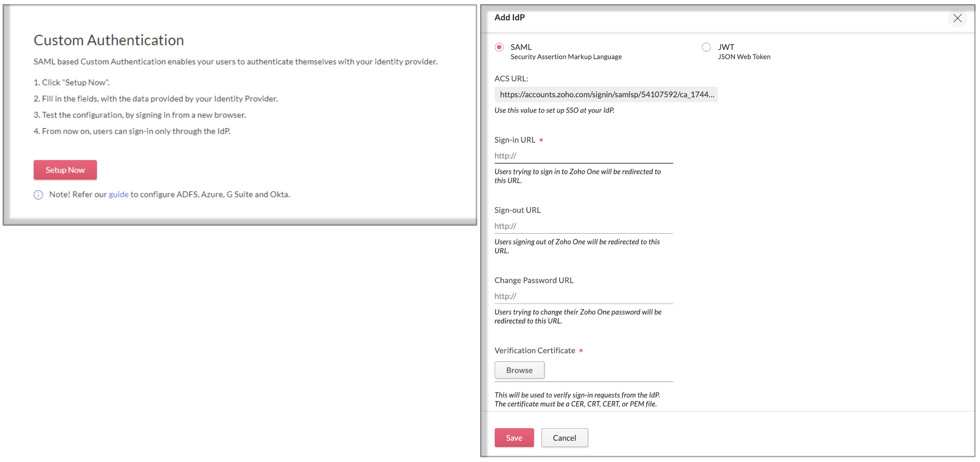Focus the Sign-out URL input field

(x=584, y=226)
